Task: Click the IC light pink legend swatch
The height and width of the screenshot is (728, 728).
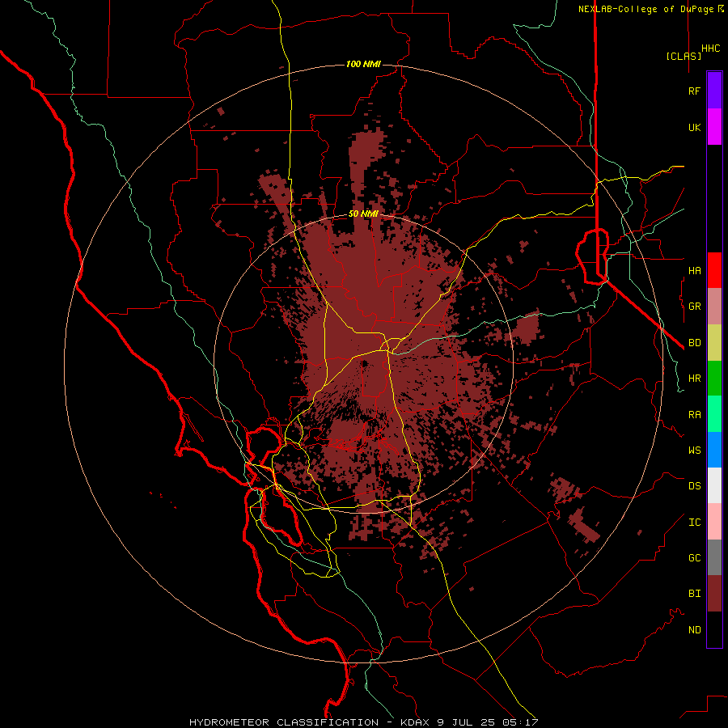Action: (714, 522)
